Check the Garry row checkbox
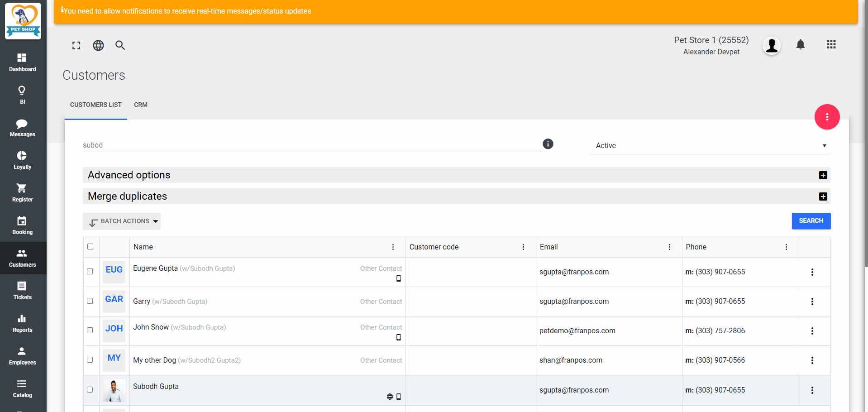 tap(90, 301)
